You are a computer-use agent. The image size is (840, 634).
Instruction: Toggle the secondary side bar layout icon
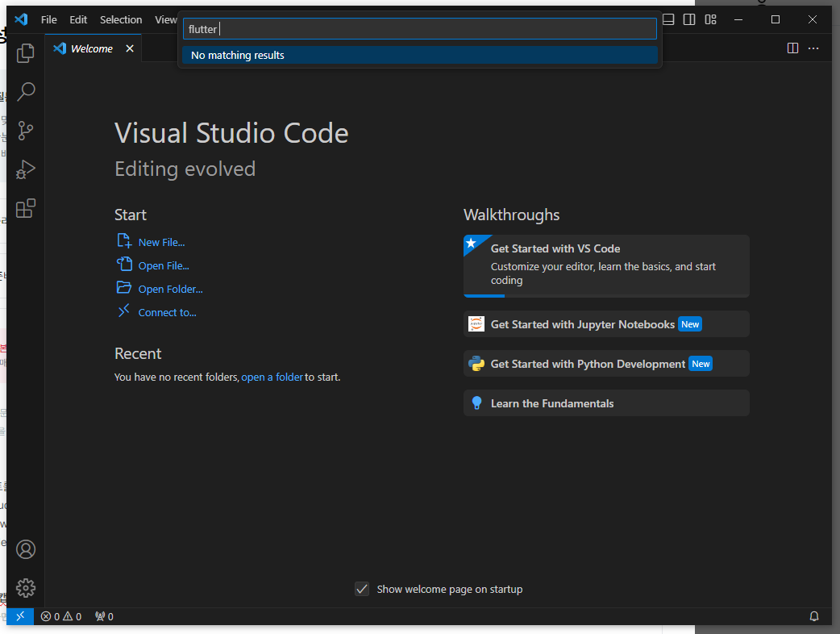tap(689, 20)
